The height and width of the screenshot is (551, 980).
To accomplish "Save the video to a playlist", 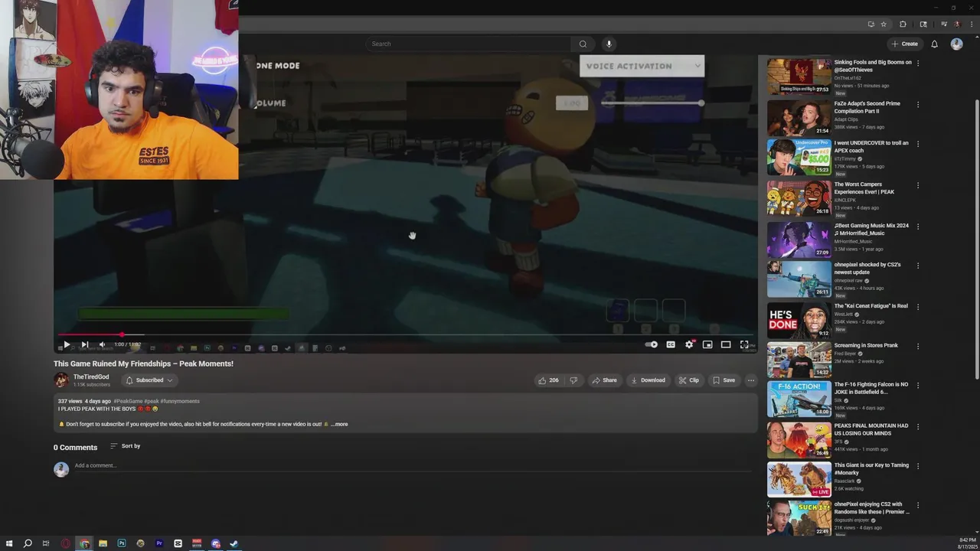I will point(724,380).
